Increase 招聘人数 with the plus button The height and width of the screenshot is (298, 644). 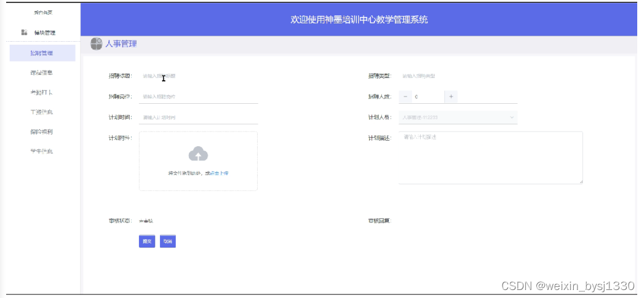(x=451, y=96)
